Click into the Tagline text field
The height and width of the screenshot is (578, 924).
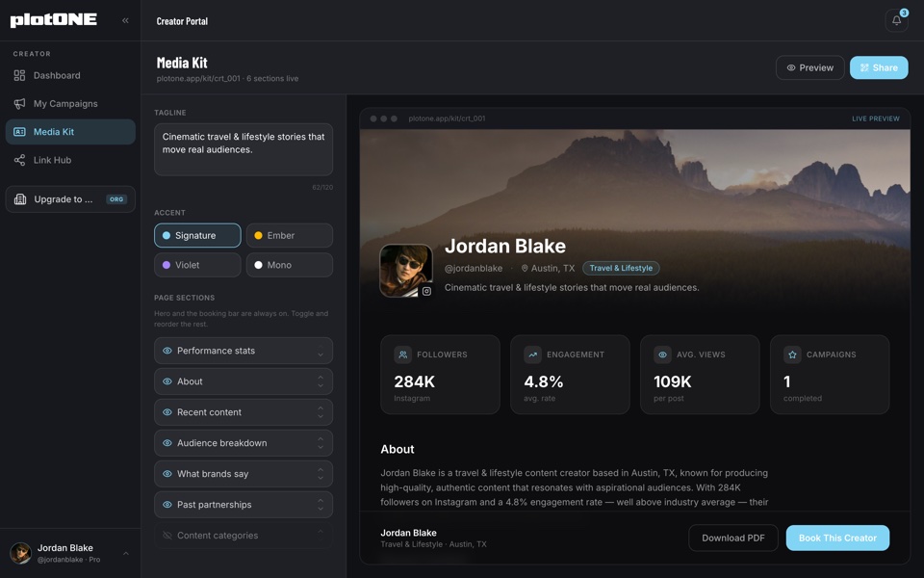tap(244, 149)
